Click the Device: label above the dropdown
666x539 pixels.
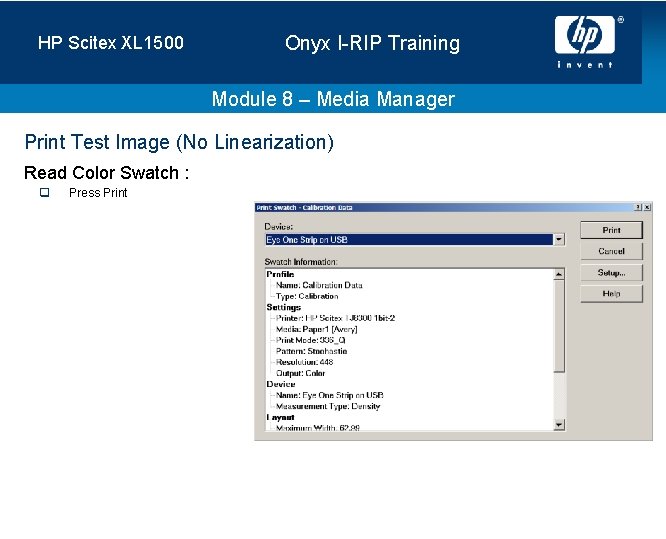click(279, 226)
